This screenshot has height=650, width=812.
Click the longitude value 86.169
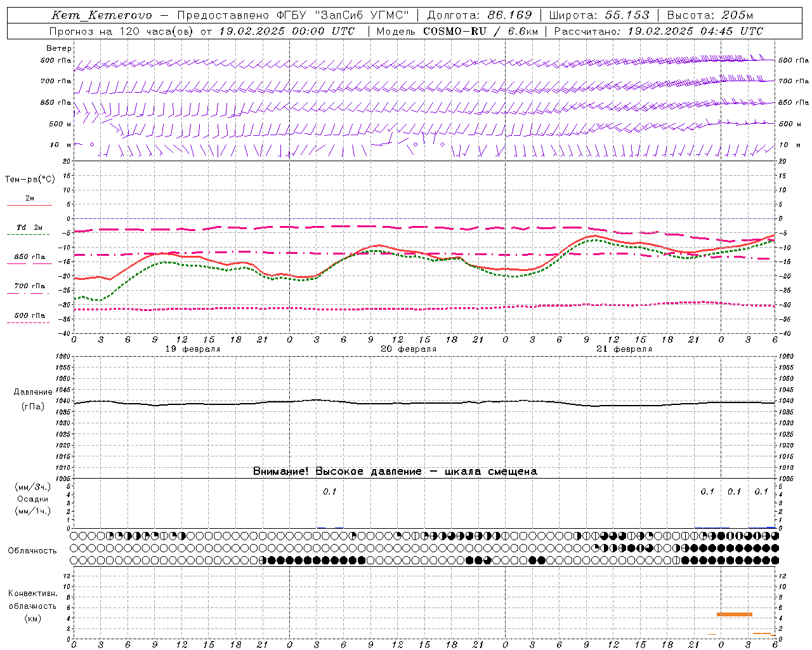coord(509,15)
